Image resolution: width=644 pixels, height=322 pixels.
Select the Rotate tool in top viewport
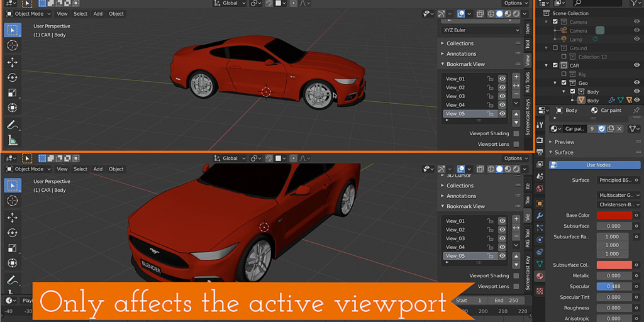pos(13,77)
